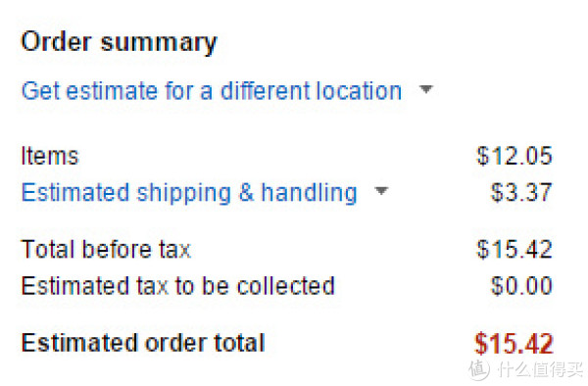Screen dimensions: 588x386
Task: Click the $0.00 estimated tax amount
Action: (x=521, y=286)
